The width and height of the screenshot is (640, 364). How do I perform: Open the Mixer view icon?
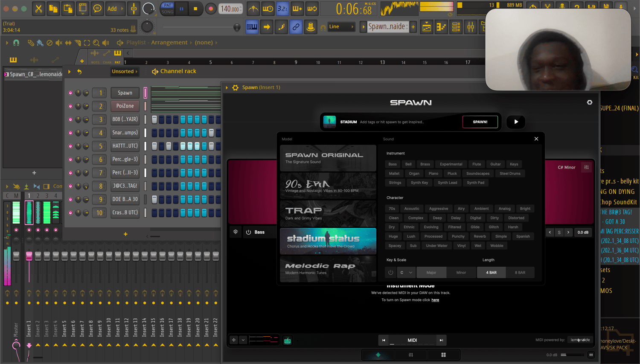pos(471,27)
